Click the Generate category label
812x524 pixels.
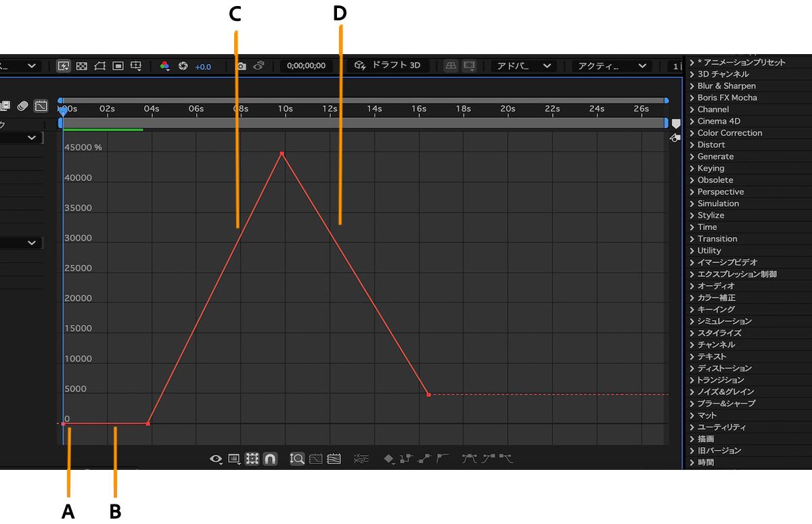(x=715, y=156)
